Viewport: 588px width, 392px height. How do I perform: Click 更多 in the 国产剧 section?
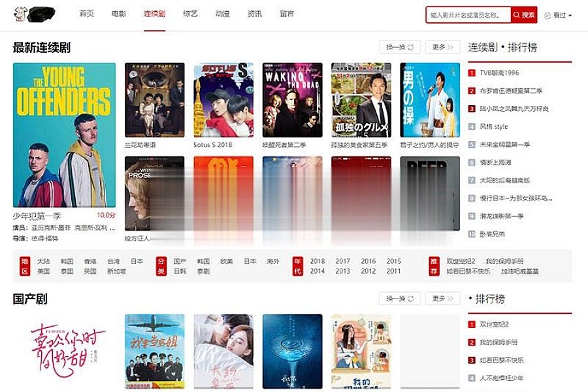point(442,299)
